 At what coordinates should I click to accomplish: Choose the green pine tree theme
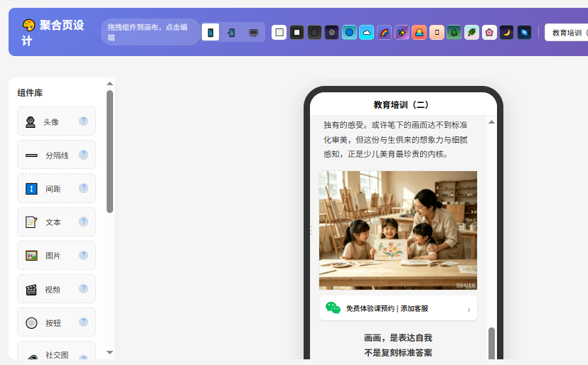coord(454,33)
